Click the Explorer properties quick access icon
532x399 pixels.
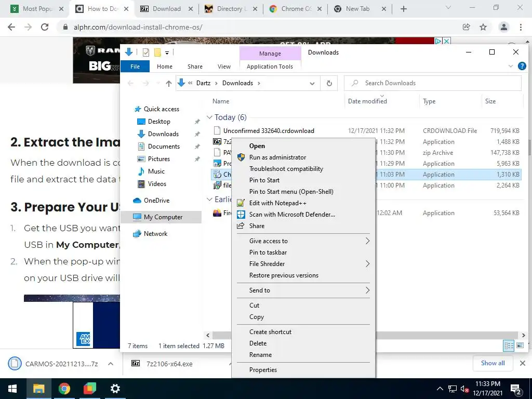(146, 52)
